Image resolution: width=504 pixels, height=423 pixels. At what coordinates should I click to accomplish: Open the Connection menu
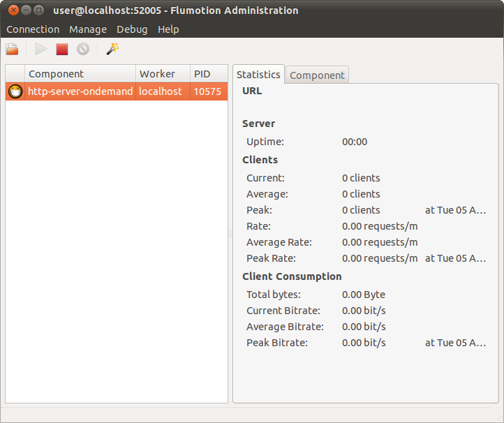tap(33, 29)
